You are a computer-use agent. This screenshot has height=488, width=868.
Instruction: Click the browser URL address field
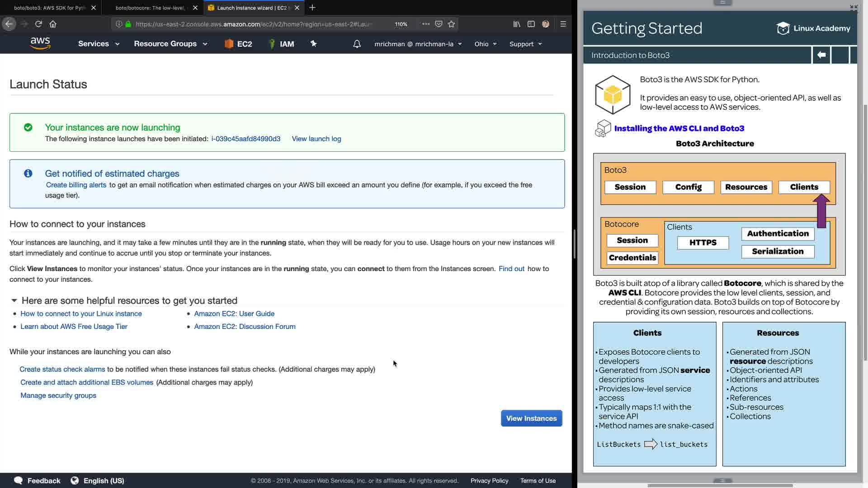click(x=253, y=24)
